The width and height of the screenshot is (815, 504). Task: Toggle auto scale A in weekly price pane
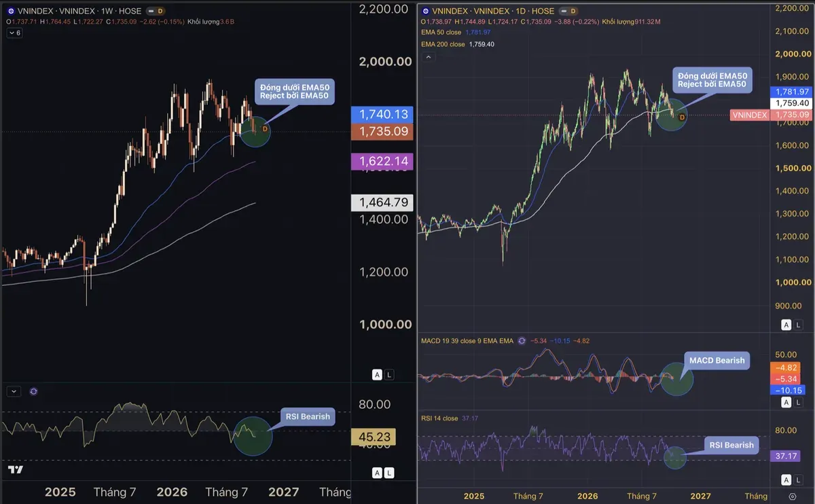point(377,374)
